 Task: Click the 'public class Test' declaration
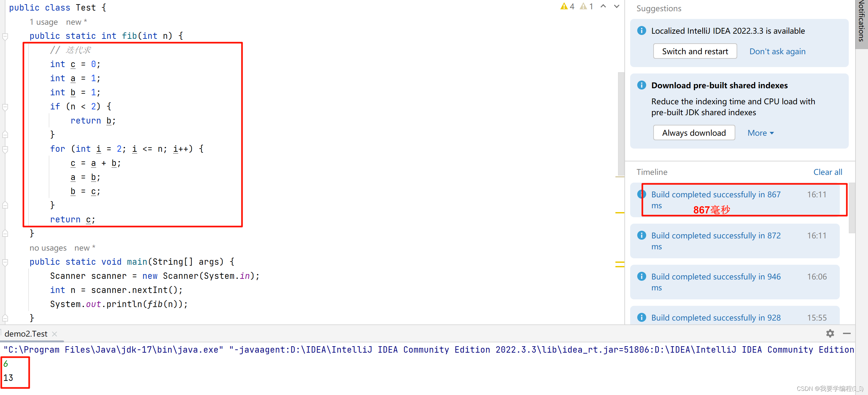(x=57, y=7)
